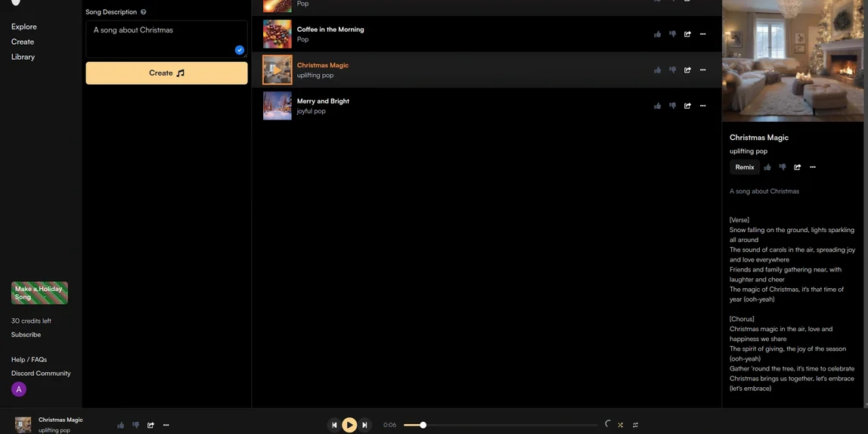Thumbs up next to the Remix button
The image size is (868, 434).
tap(767, 167)
